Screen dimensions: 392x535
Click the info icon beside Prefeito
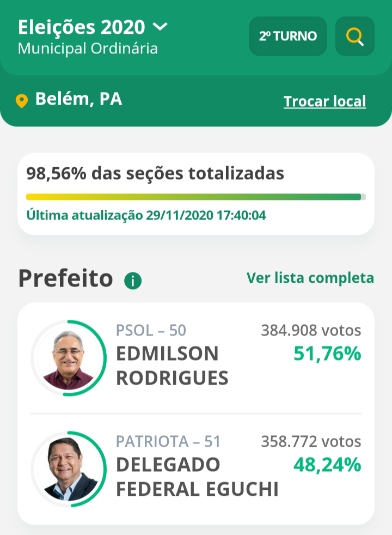[x=133, y=281]
